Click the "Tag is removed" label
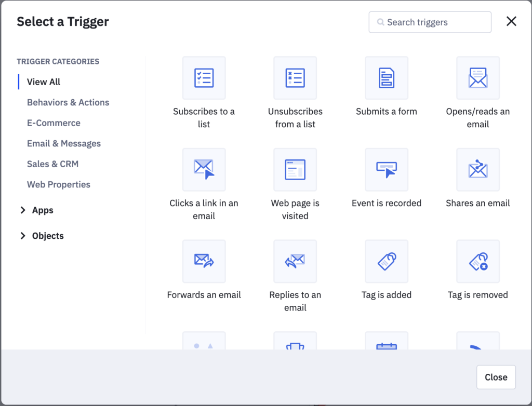Screen dimensions: 532x406 [478, 295]
